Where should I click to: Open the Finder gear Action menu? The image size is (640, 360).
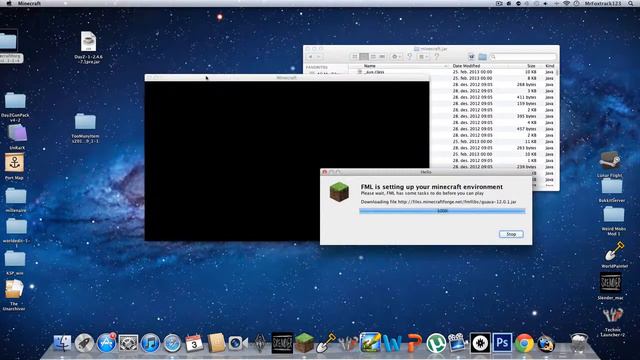coord(396,57)
